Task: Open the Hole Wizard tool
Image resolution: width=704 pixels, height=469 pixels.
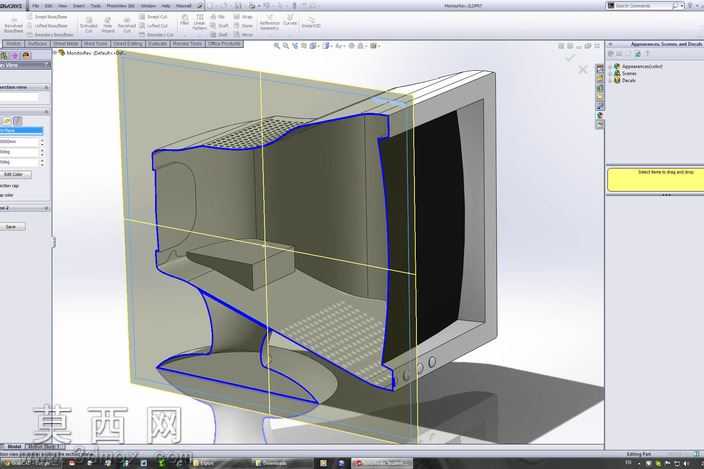Action: 108,25
